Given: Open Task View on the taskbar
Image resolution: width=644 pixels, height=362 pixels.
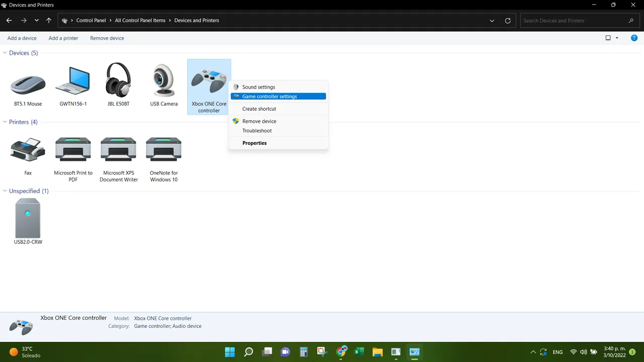Looking at the screenshot, I should pyautogui.click(x=267, y=351).
